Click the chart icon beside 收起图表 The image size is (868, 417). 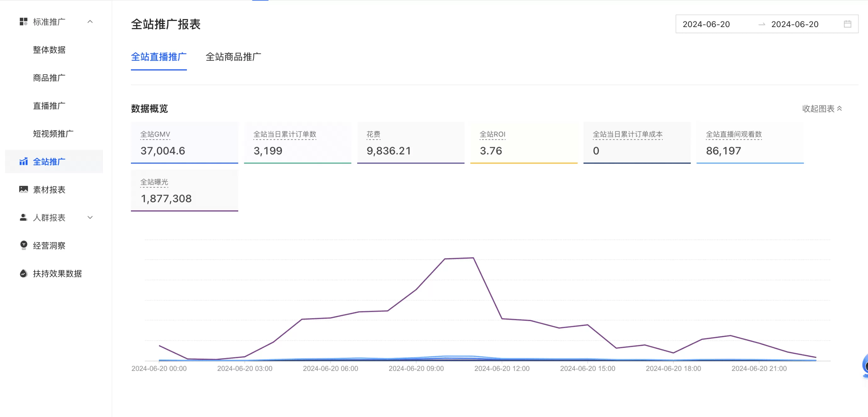[839, 108]
